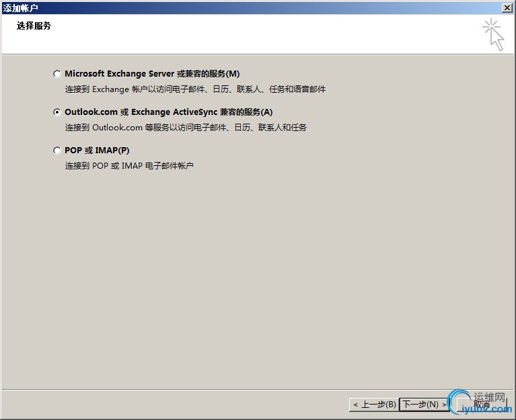The width and height of the screenshot is (516, 420).
Task: Click the Outlook.com services description text
Action: click(186, 128)
